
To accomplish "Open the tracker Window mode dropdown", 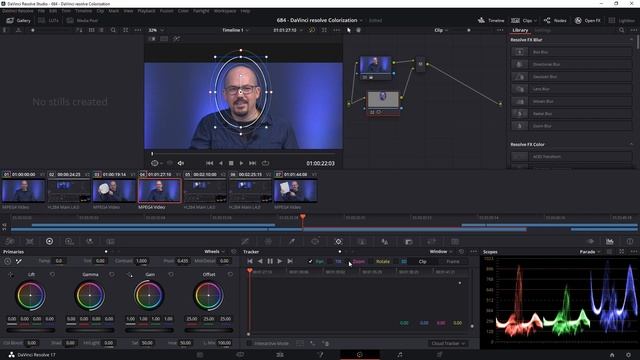I will click(441, 252).
